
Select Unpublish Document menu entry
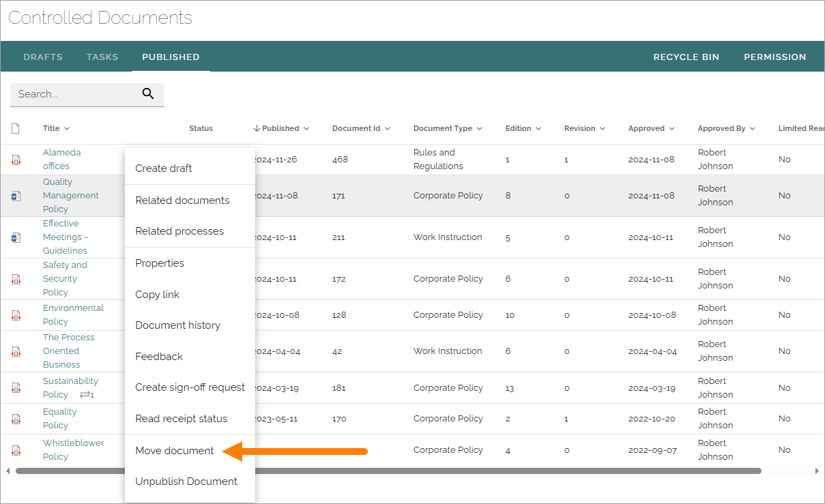190,481
